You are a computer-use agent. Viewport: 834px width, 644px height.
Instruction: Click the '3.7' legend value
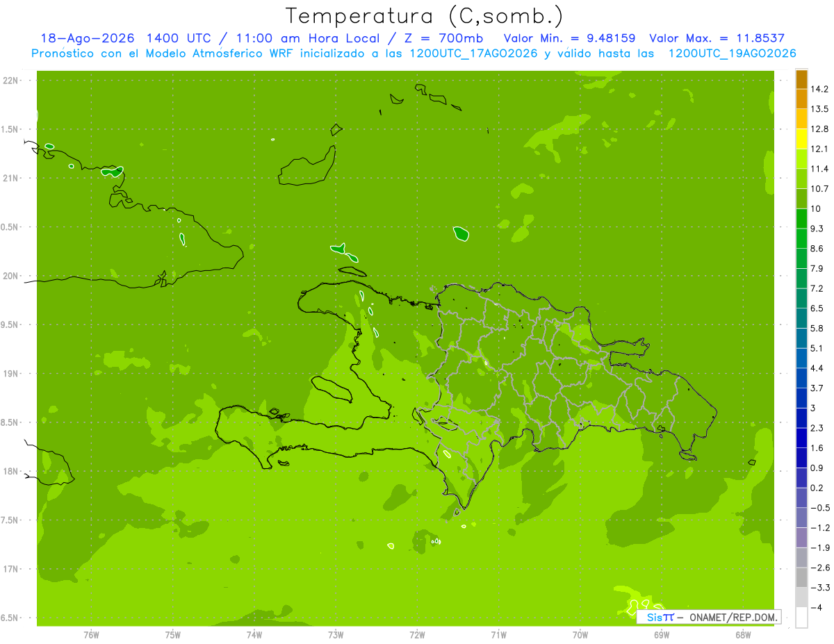coord(817,388)
